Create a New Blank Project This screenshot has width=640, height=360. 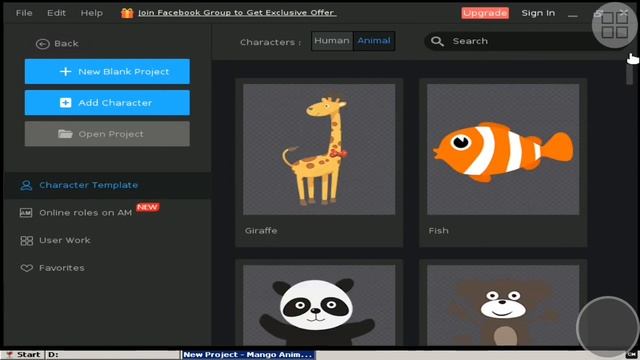click(x=107, y=71)
